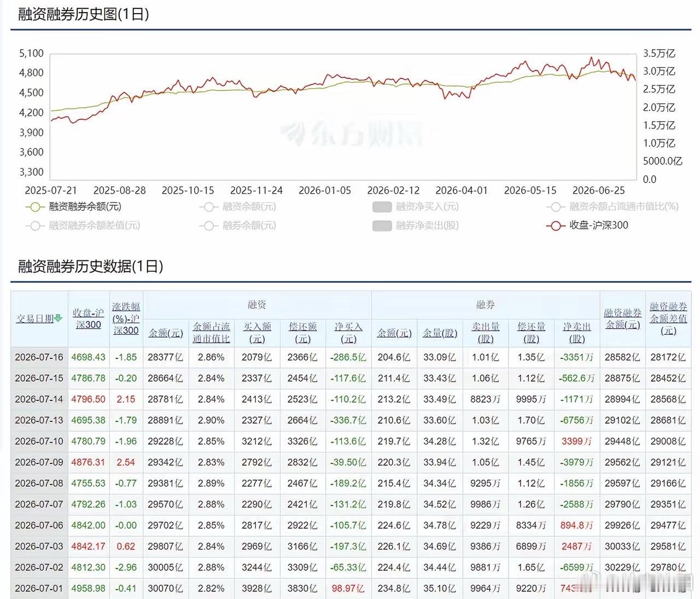The height and width of the screenshot is (599, 700).
Task: Toggle the 融资融券余额差值(元) legend series
Action: [83, 225]
